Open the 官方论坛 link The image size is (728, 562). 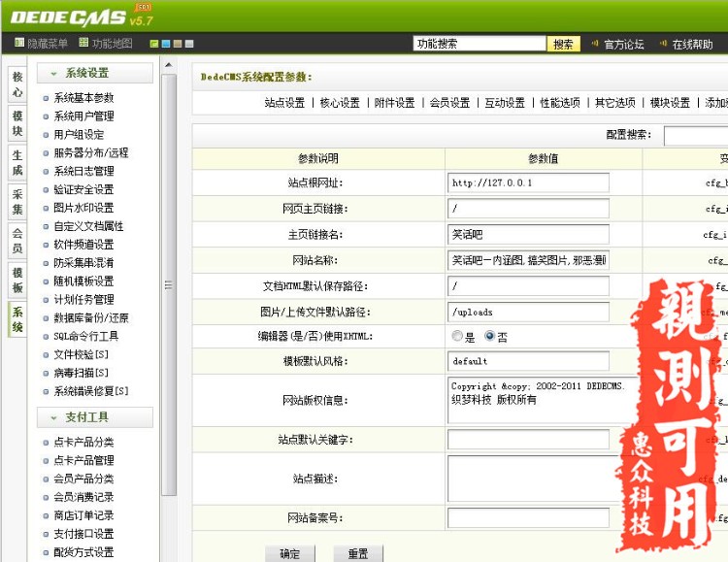coord(623,44)
